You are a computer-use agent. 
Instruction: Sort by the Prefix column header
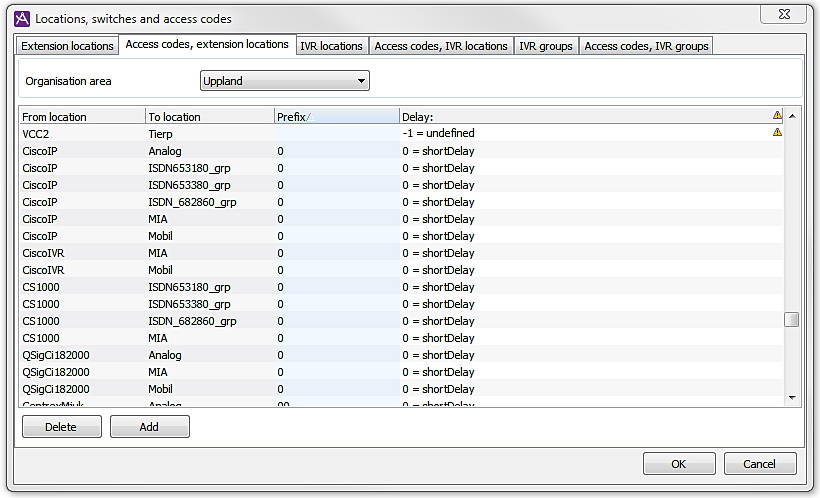[x=337, y=117]
